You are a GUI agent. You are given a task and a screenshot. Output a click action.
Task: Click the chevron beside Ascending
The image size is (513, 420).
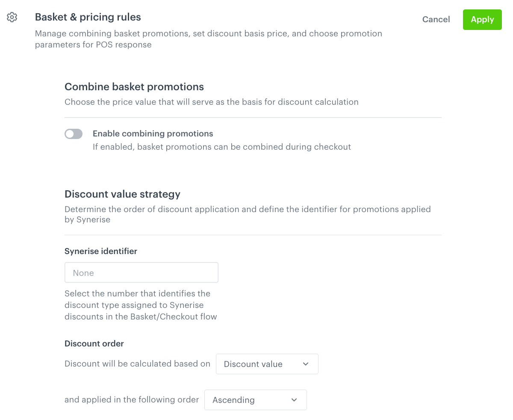294,399
